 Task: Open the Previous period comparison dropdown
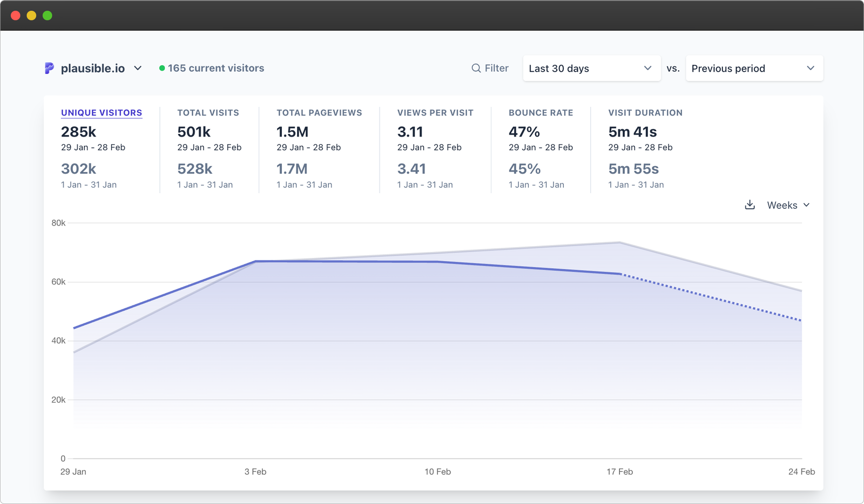[754, 68]
